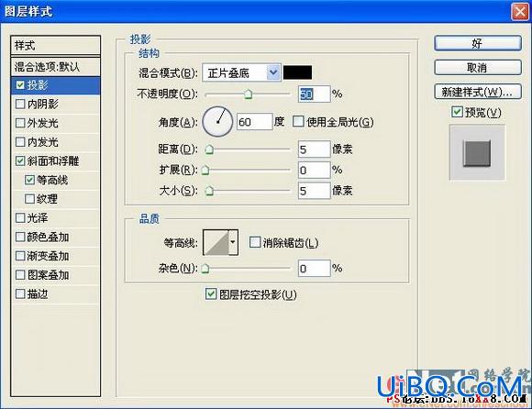The height and width of the screenshot is (409, 532).
Task: Click the 等高线 contour curve thumbnail
Action: tap(216, 242)
